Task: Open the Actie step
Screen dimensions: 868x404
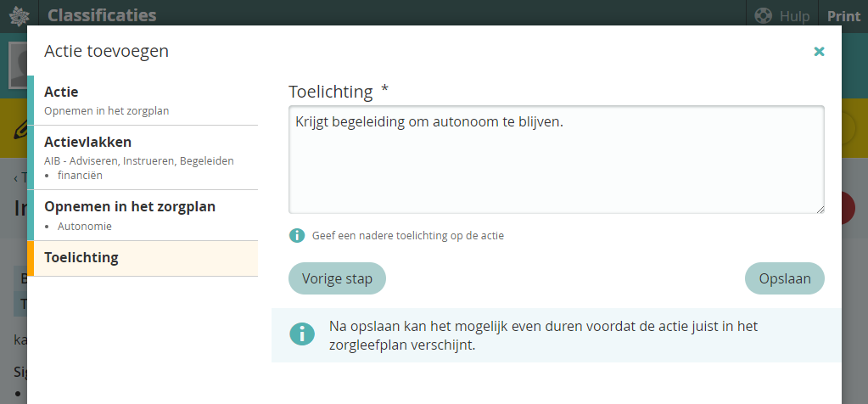Action: 143,100
